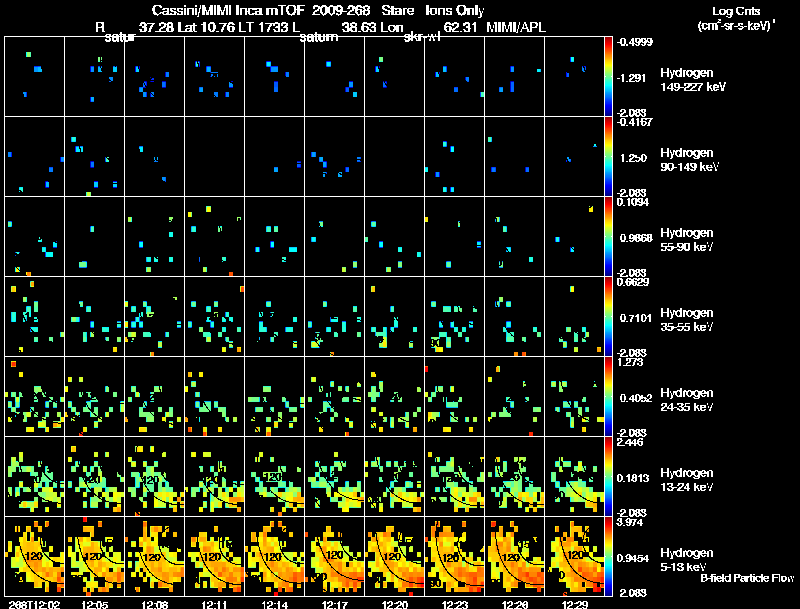Click the '0.7101' color scale value
The width and height of the screenshot is (800, 609).
(x=636, y=318)
